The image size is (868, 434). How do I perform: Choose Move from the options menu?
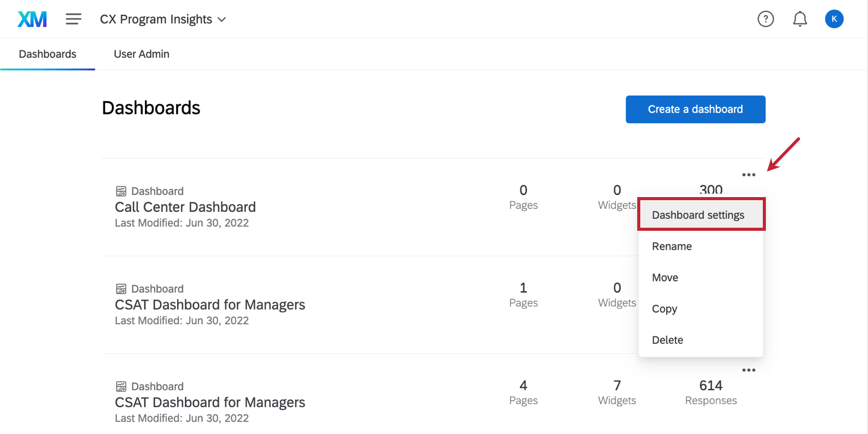(665, 278)
